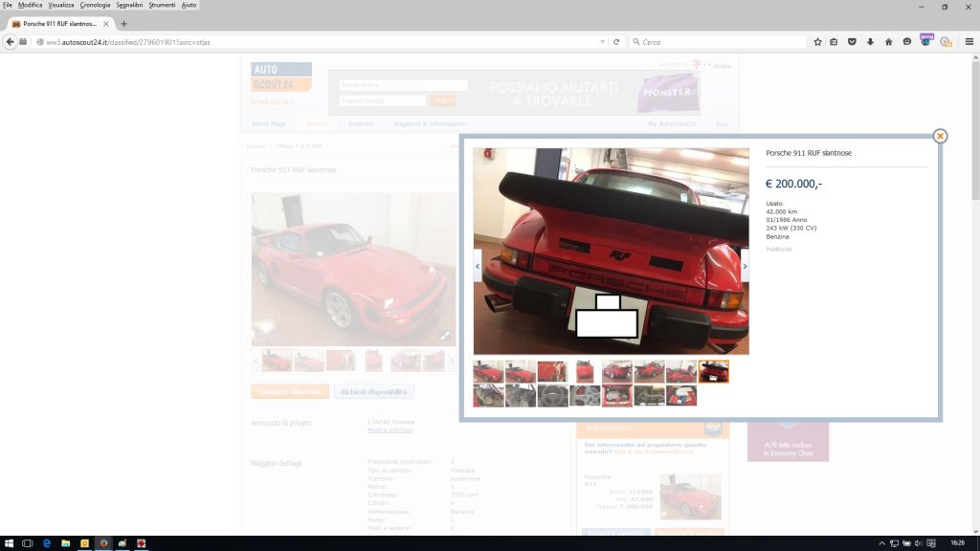Click the address bar URL
Screen dimensions: 980x551
click(x=128, y=42)
